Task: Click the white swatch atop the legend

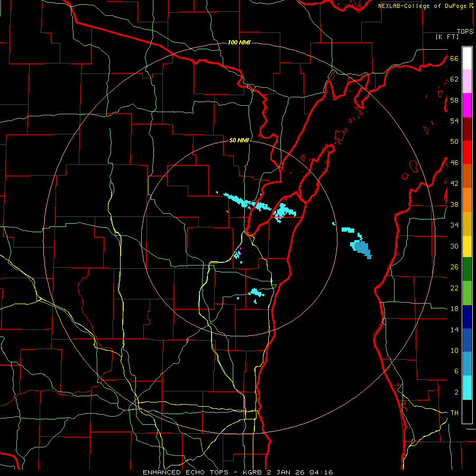Action: (x=467, y=58)
